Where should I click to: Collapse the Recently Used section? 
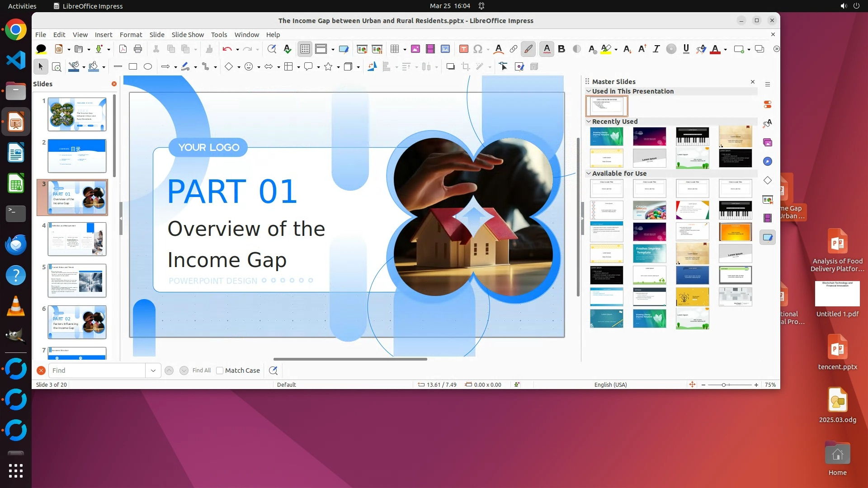pyautogui.click(x=589, y=122)
